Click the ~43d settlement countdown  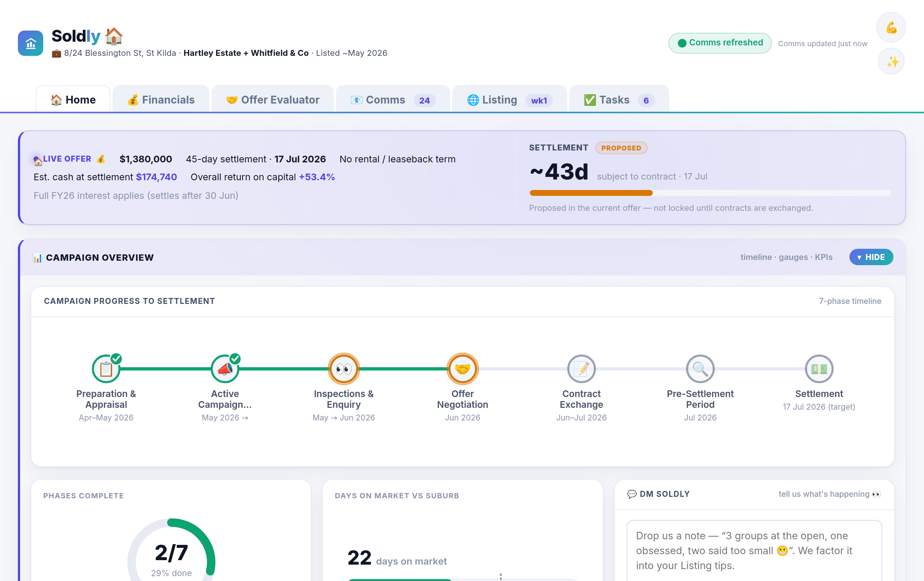coord(559,171)
